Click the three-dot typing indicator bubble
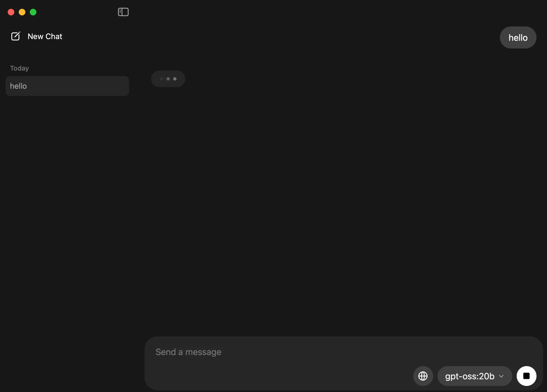Image resolution: width=547 pixels, height=392 pixels. (168, 79)
